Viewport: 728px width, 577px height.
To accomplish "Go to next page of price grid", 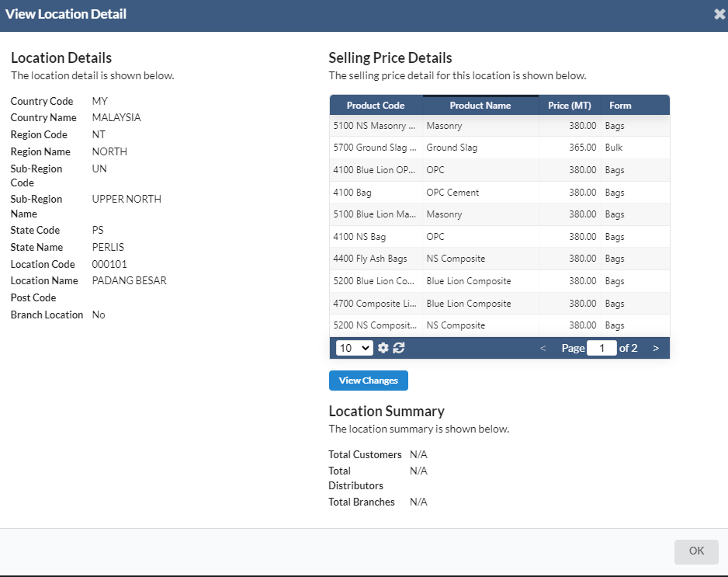I will coord(656,348).
